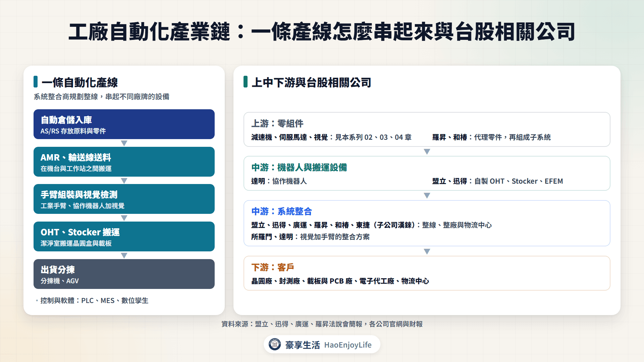644x362 pixels.
Task: Click the text AS/RS 存放原料與零件
Action: tap(73, 131)
